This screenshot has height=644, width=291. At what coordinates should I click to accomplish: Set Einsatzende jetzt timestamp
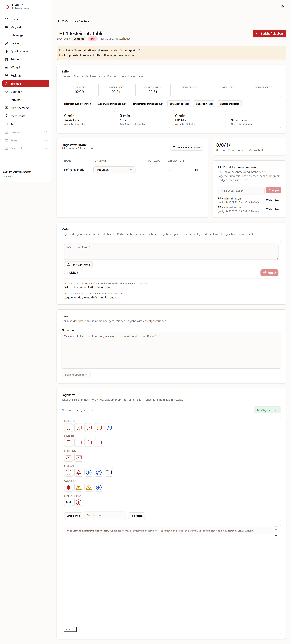[179, 104]
